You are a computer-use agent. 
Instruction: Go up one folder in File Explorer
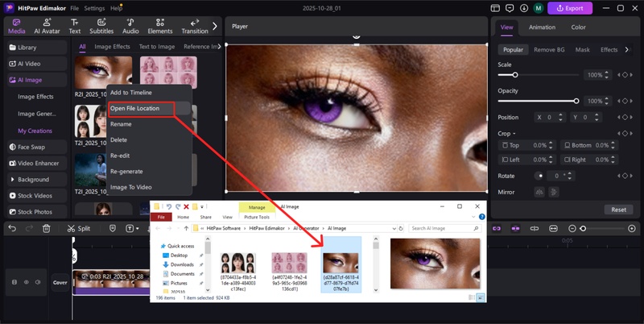pos(186,228)
